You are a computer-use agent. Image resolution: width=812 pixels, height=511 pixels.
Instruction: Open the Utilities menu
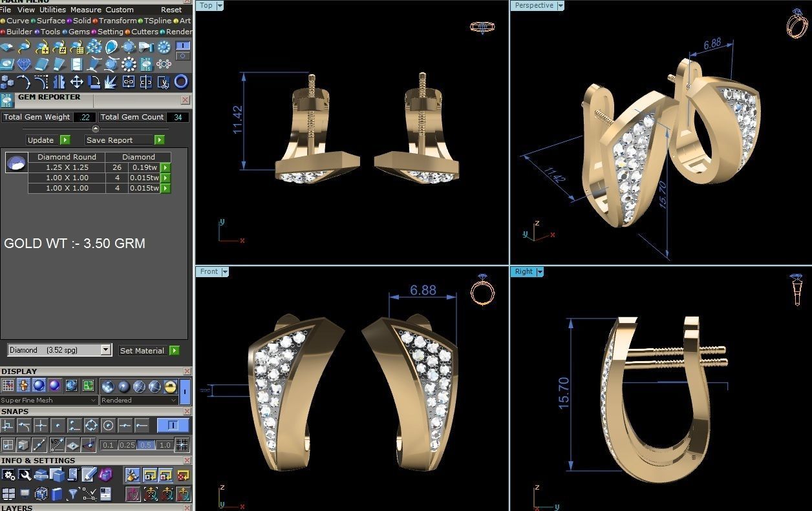coord(52,10)
